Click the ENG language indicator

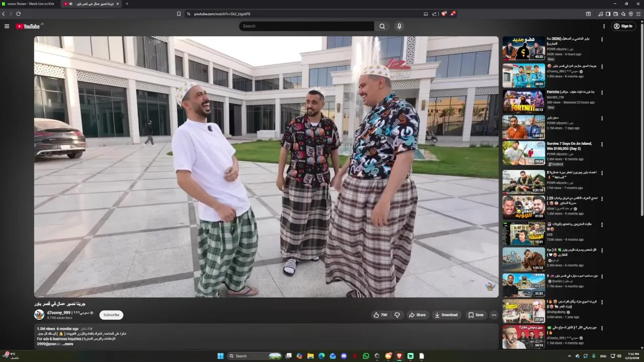point(603,356)
